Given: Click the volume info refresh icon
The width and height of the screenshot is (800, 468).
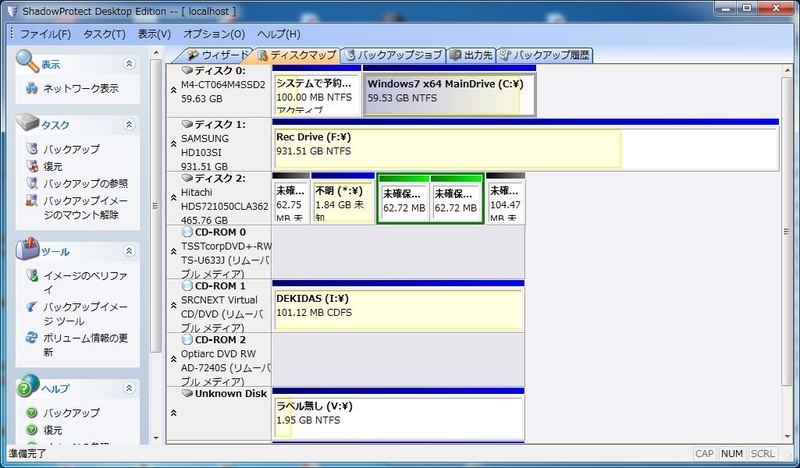Looking at the screenshot, I should [32, 337].
